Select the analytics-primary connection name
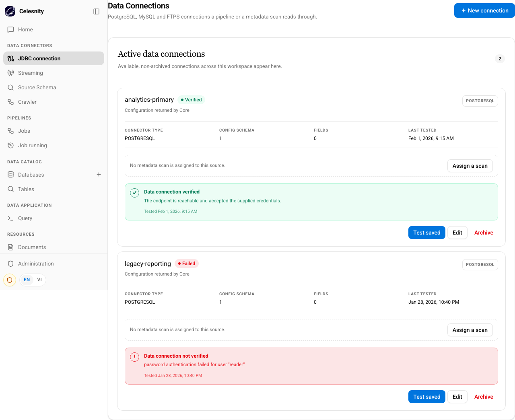 (149, 99)
